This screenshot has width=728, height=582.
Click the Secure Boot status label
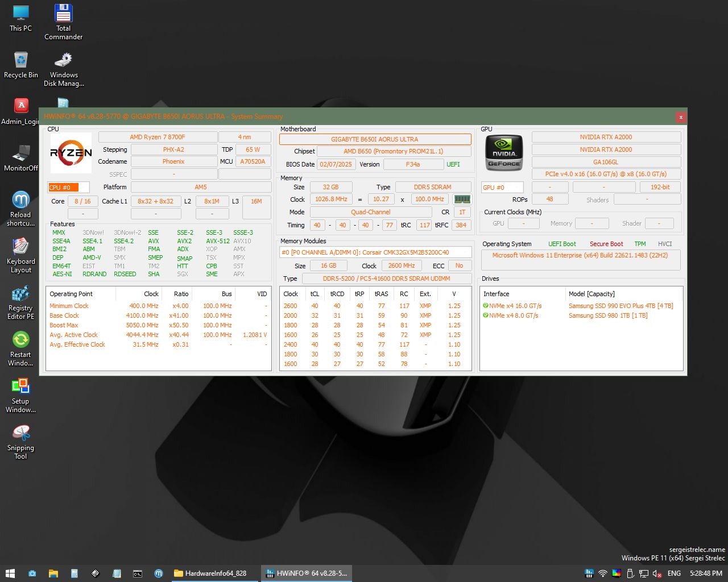pos(606,244)
